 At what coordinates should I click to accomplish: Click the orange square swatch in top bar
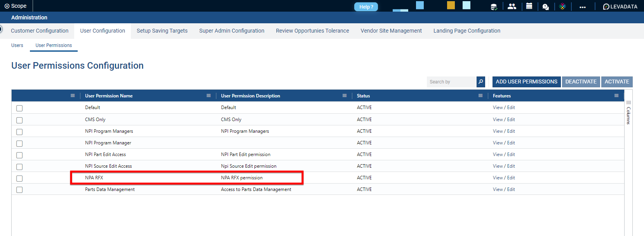(451, 5)
